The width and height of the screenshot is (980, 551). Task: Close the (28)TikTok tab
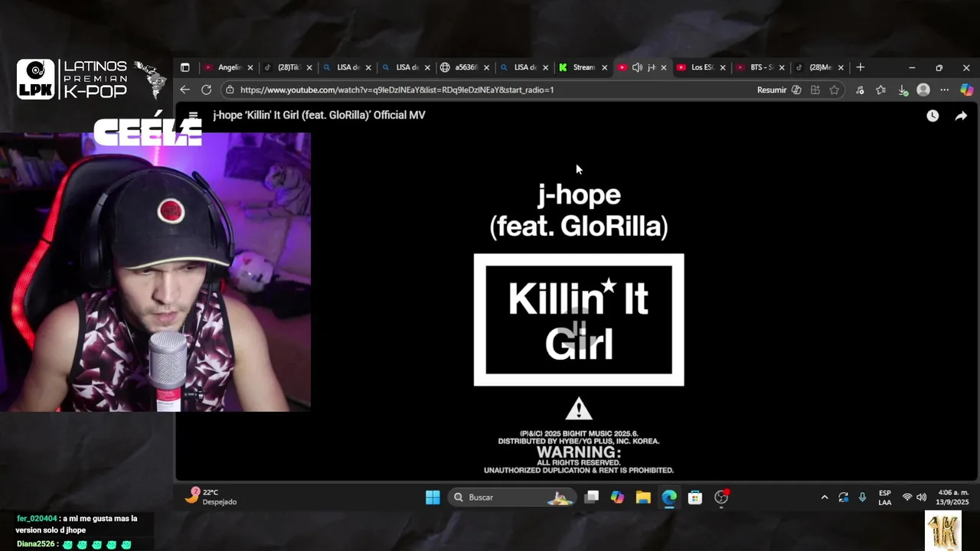(309, 67)
